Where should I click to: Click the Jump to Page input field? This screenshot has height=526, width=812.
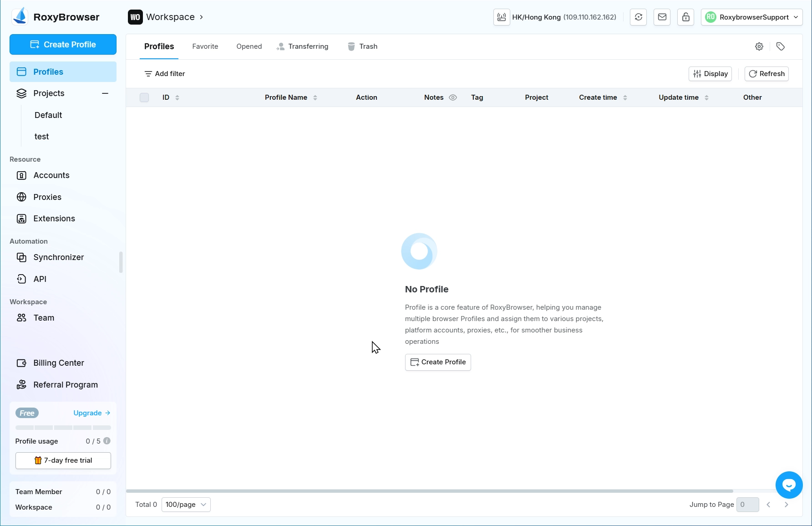tap(747, 505)
